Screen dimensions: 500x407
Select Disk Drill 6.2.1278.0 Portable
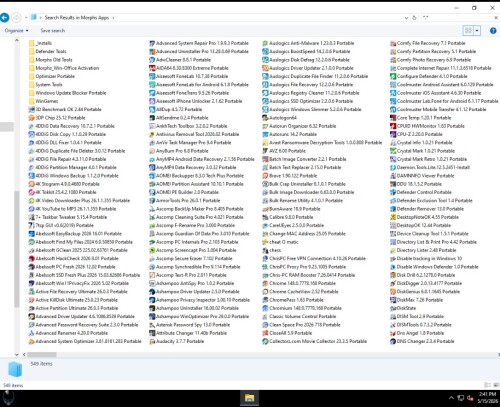(422, 275)
